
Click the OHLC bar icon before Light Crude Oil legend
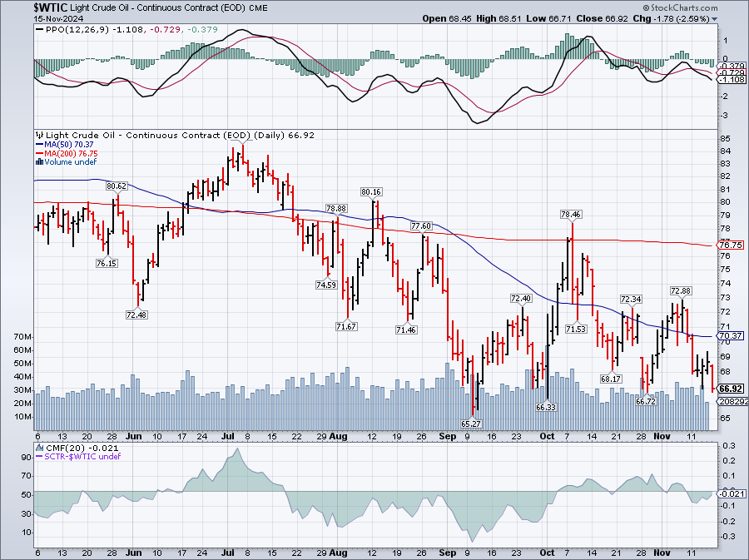pyautogui.click(x=38, y=135)
